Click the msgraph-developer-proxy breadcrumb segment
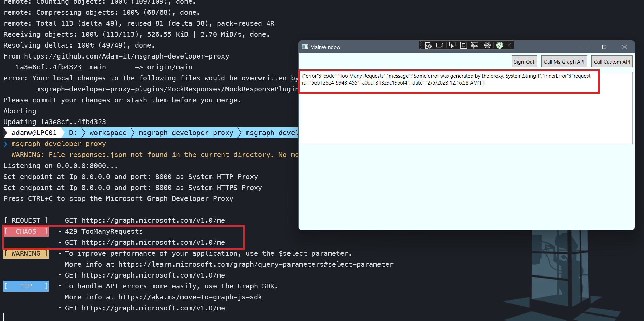Screen dimensions: 644x321 [186, 133]
